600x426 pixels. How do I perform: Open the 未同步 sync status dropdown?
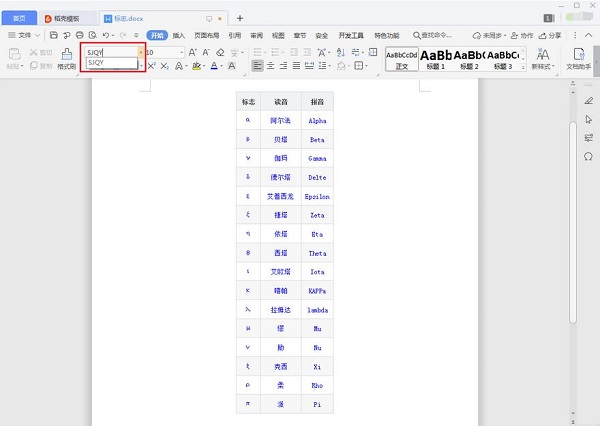pos(489,36)
